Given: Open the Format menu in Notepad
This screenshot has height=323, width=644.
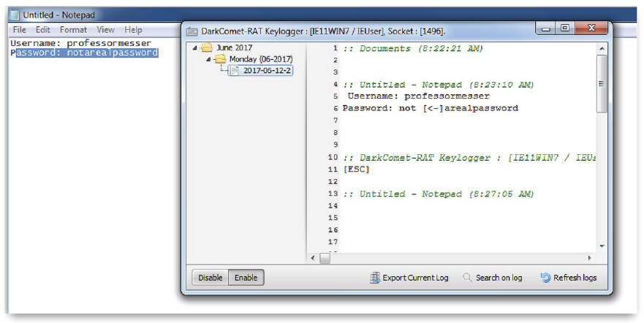Looking at the screenshot, I should coord(73,29).
